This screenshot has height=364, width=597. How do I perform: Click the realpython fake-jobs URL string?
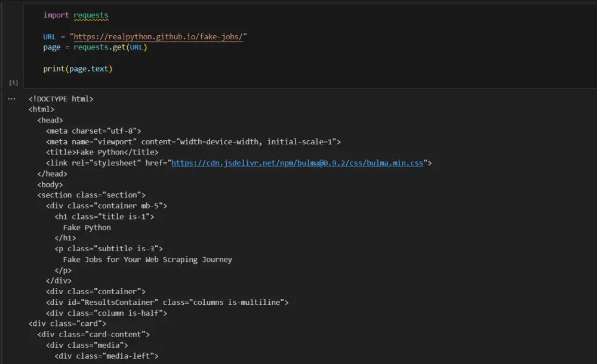161,37
